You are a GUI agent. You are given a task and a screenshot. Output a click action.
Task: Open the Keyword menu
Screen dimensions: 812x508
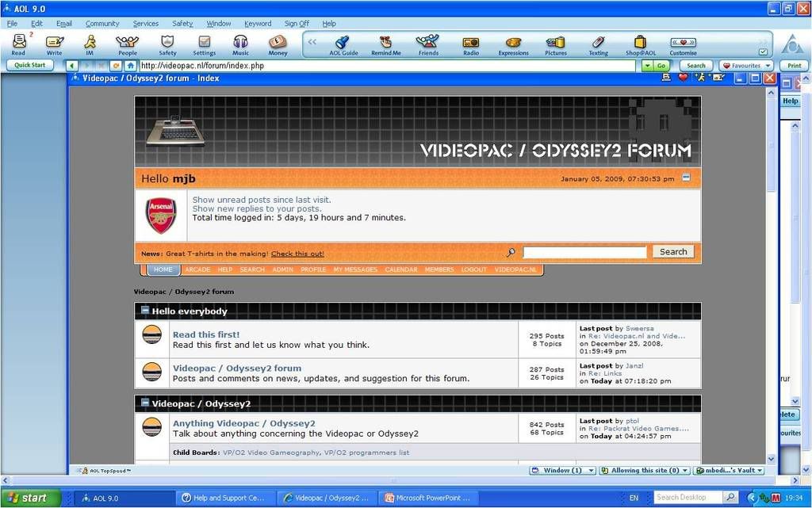[x=258, y=23]
